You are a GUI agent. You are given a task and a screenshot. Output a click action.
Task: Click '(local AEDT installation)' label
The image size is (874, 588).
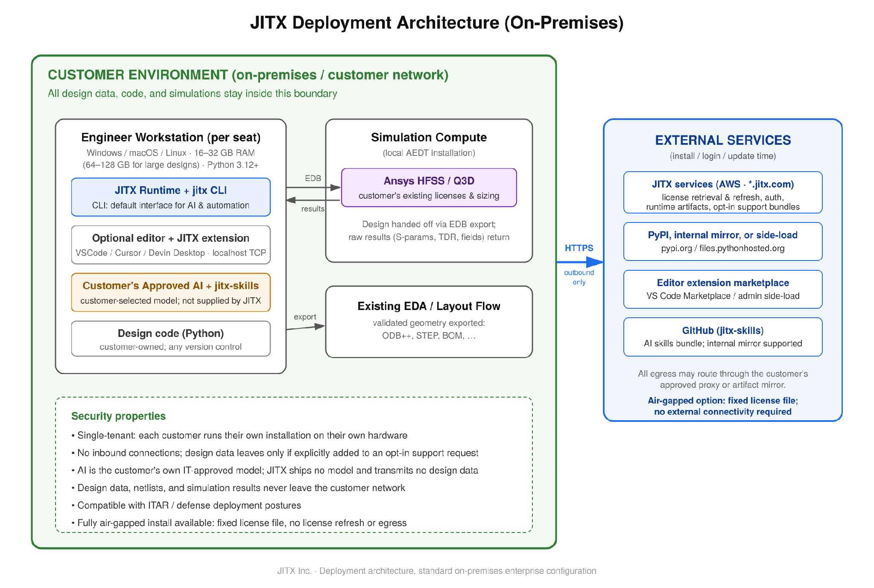point(429,153)
